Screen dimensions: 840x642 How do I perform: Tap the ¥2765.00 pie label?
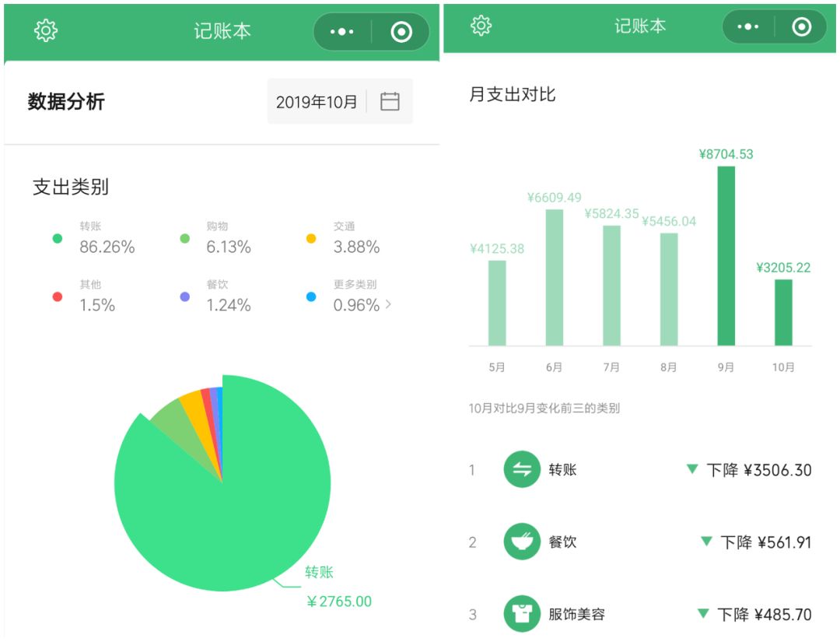(x=339, y=602)
